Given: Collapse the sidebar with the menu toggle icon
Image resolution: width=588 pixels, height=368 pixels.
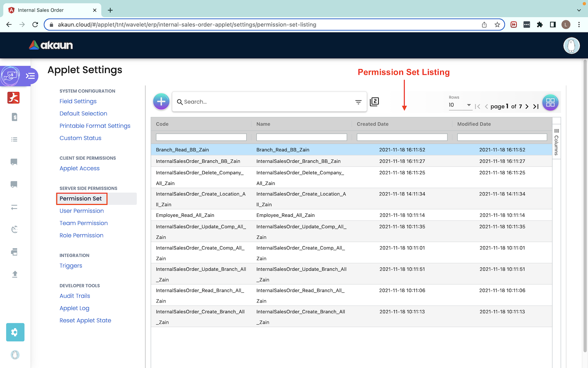Looking at the screenshot, I should pos(30,76).
